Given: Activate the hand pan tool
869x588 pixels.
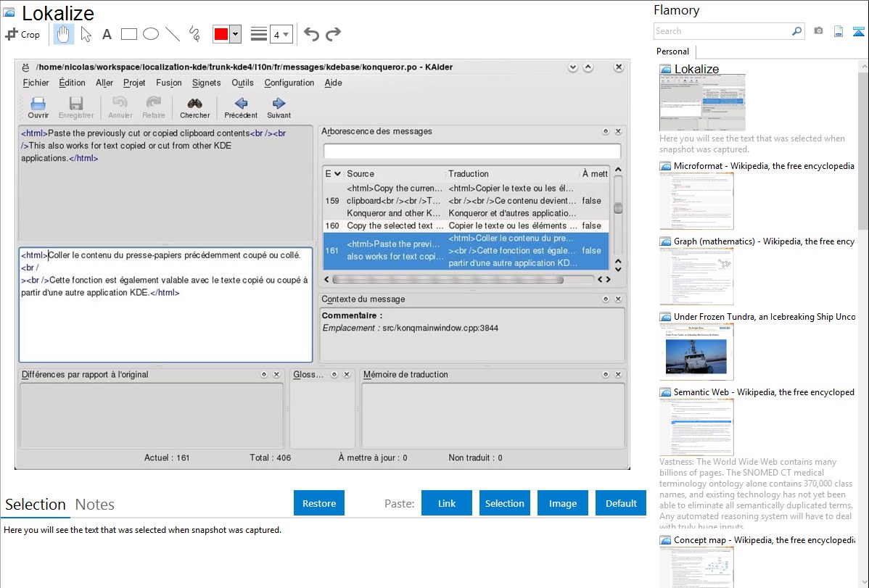Looking at the screenshot, I should (x=64, y=34).
